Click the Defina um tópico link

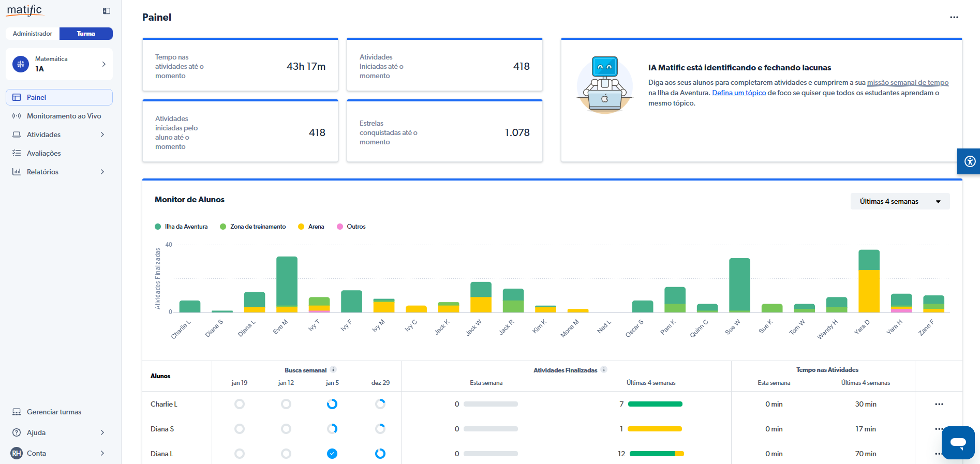point(738,93)
